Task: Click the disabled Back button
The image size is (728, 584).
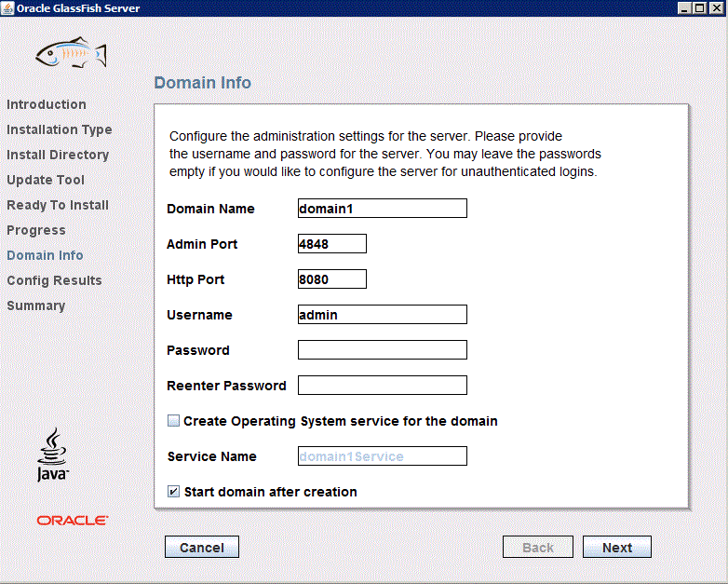Action: [x=538, y=547]
